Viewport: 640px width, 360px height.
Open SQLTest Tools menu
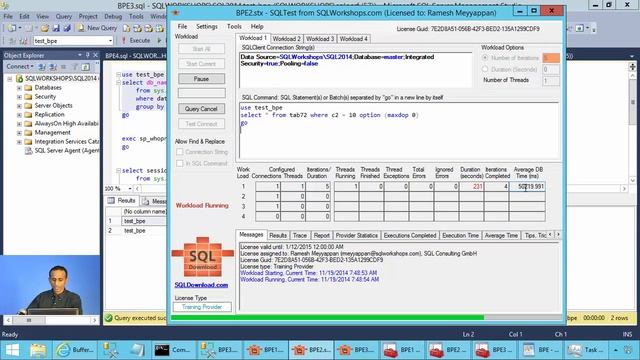point(234,27)
